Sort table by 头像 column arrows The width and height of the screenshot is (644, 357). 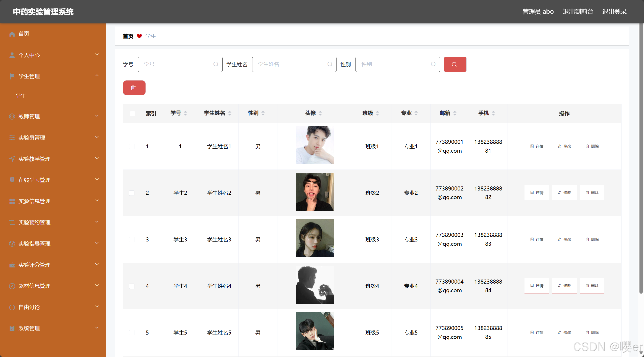click(320, 113)
